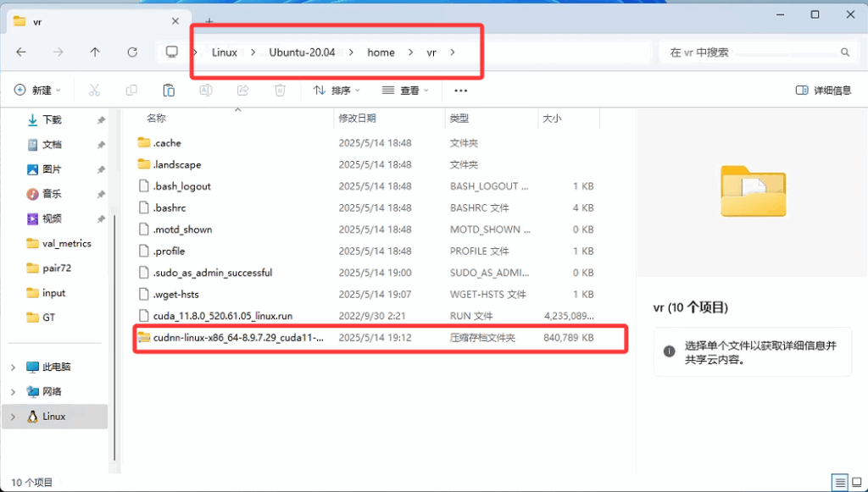This screenshot has height=492, width=868.
Task: Switch to details list view icon
Action: [838, 483]
